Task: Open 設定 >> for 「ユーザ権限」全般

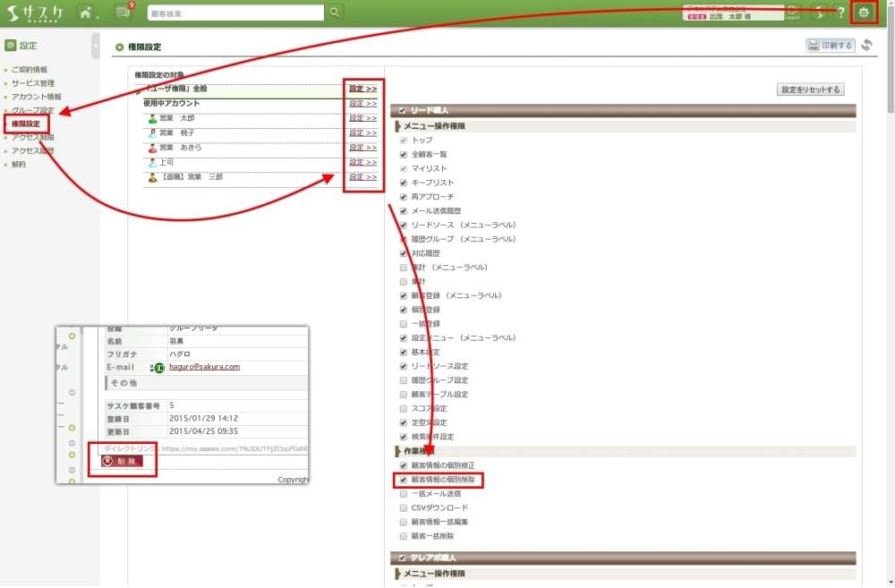Action: tap(362, 89)
